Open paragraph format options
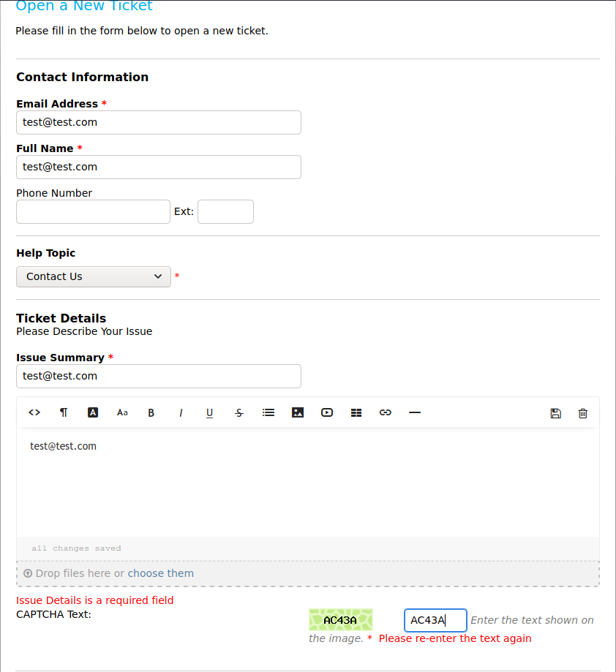The image size is (616, 672). [64, 412]
